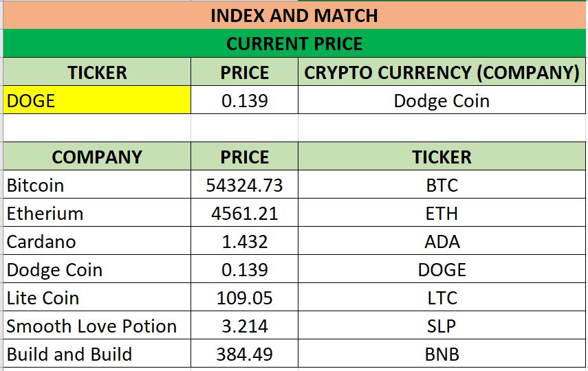
Task: Click the CRYPTO CURRENCY (COMPANY) header cell
Action: point(442,72)
